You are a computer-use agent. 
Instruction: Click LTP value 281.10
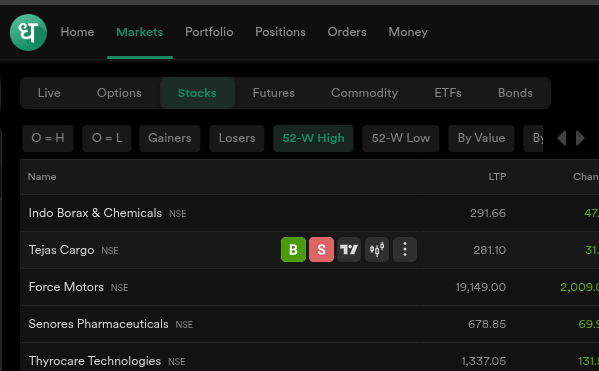click(490, 250)
